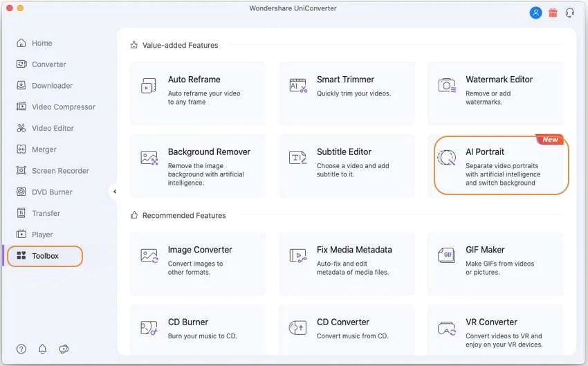
Task: Open CD Converter title
Action: click(342, 322)
